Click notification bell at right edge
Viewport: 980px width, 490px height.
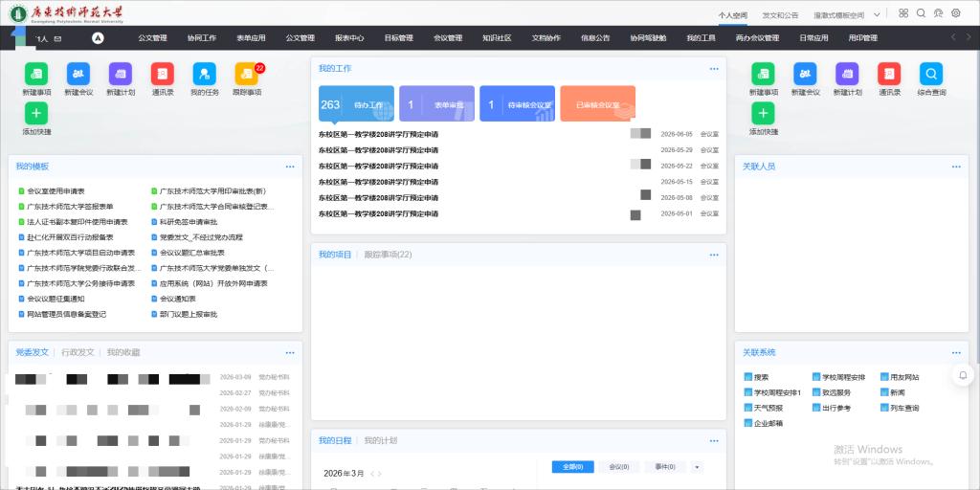click(x=963, y=375)
